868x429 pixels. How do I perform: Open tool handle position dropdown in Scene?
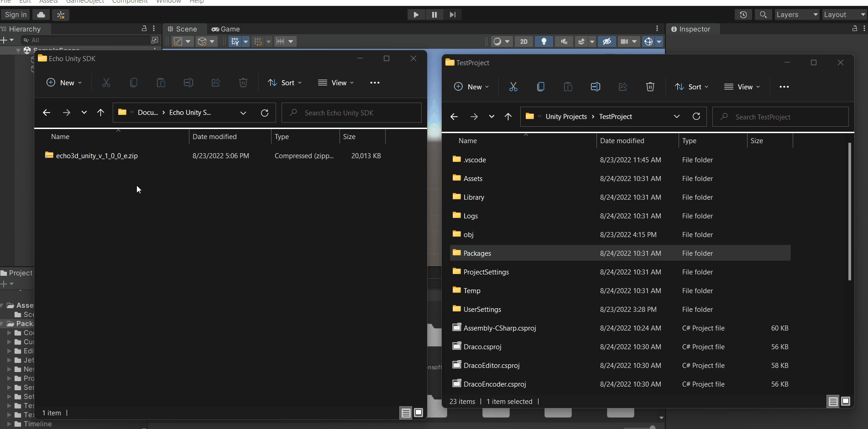[x=182, y=41]
